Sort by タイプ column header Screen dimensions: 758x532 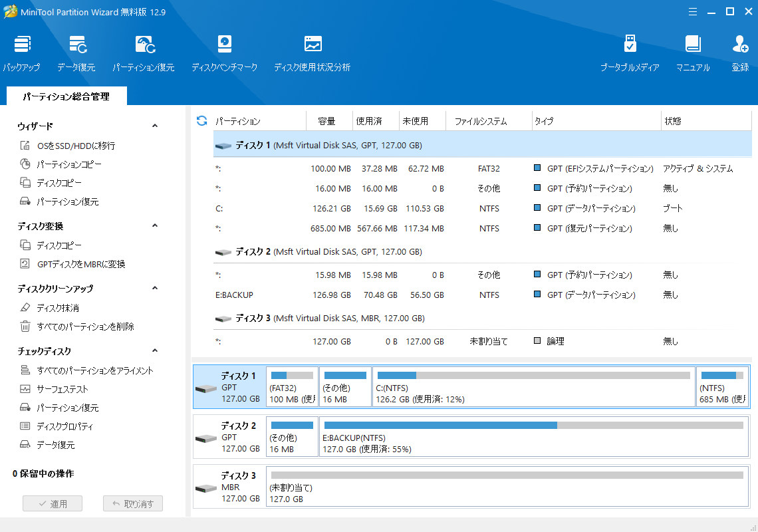click(x=596, y=121)
